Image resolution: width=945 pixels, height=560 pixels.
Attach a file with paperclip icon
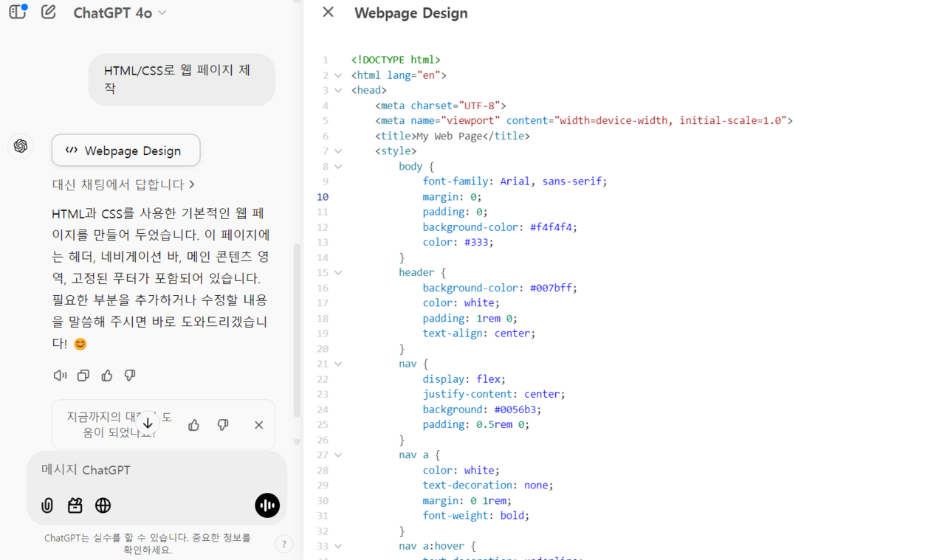(47, 505)
